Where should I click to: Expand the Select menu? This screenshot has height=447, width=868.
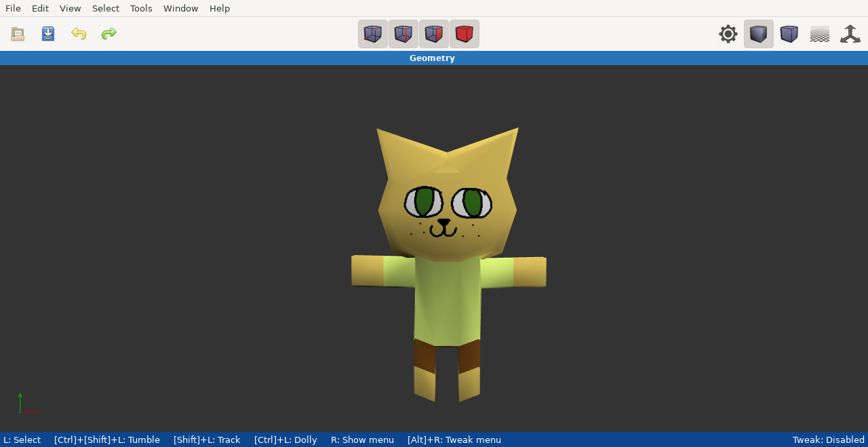[x=106, y=8]
